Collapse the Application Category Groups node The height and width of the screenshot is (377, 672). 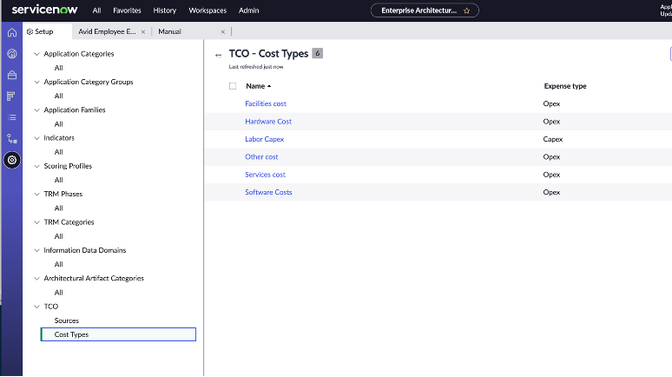point(37,82)
